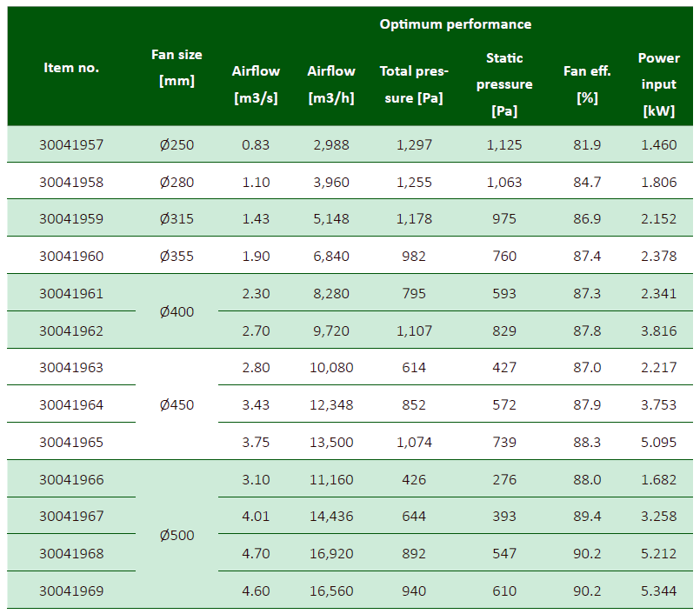700x614 pixels.
Task: Select the 1,297 total pressure value
Action: pyautogui.click(x=414, y=144)
